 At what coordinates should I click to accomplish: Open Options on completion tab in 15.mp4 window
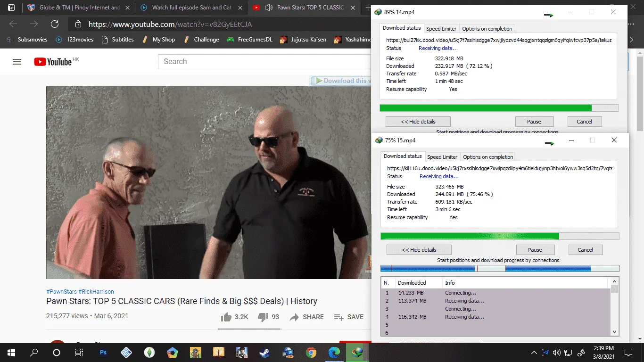[x=488, y=157]
